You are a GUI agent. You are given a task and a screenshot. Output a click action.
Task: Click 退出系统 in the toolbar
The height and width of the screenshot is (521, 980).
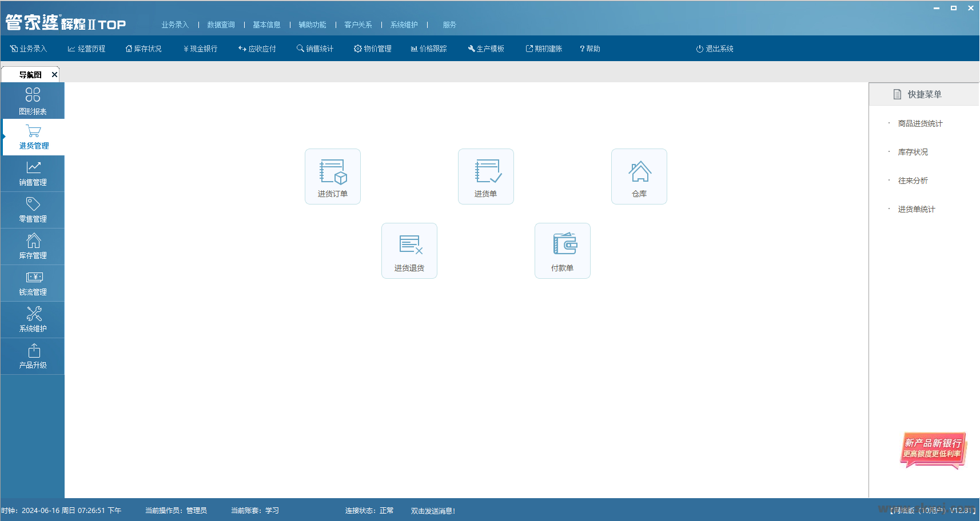point(715,49)
